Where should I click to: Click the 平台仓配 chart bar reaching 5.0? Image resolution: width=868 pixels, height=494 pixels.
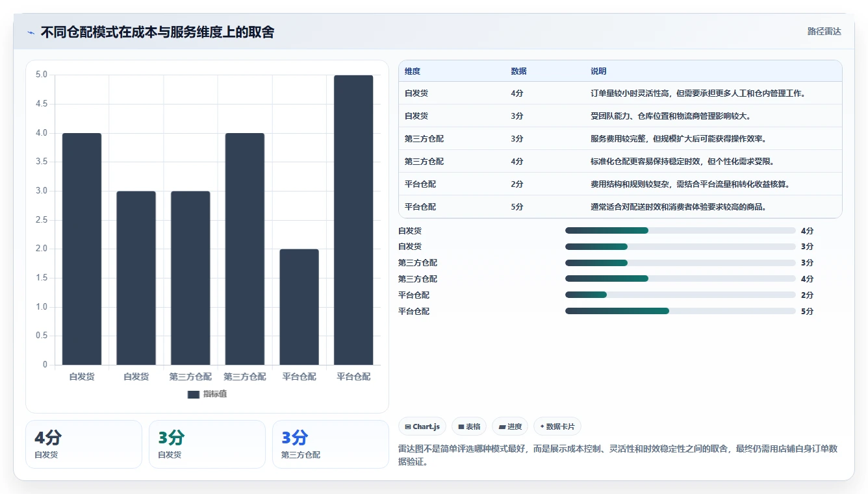[x=353, y=220]
